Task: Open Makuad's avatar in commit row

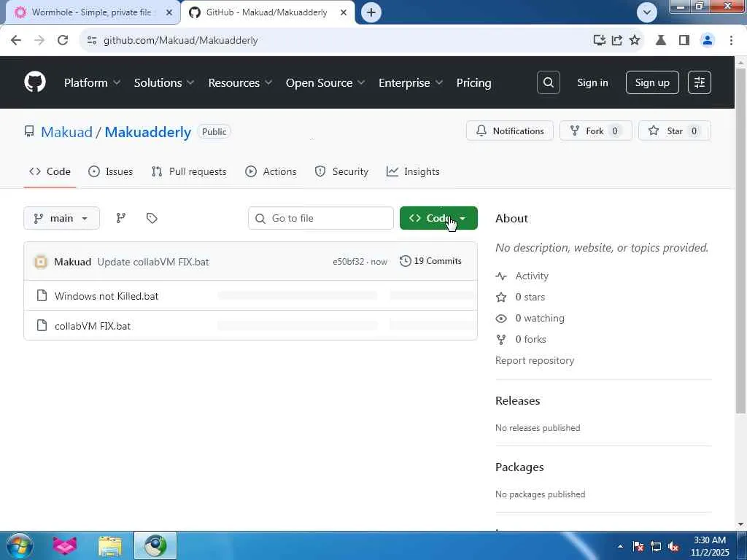Action: click(41, 262)
